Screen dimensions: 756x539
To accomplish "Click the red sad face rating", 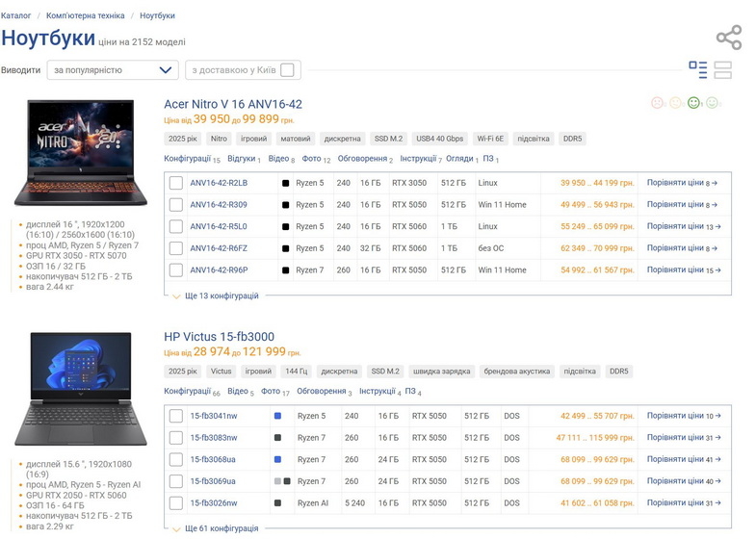I will coord(657,103).
